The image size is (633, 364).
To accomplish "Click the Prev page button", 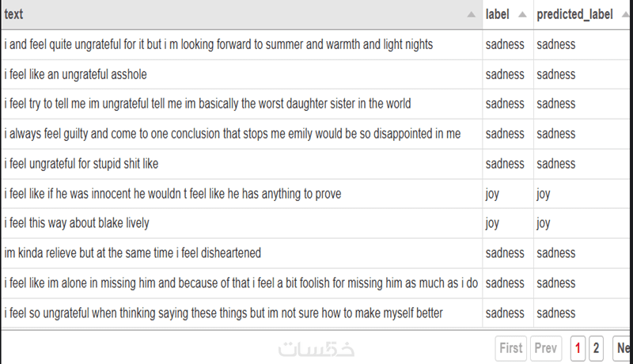I will (x=546, y=348).
